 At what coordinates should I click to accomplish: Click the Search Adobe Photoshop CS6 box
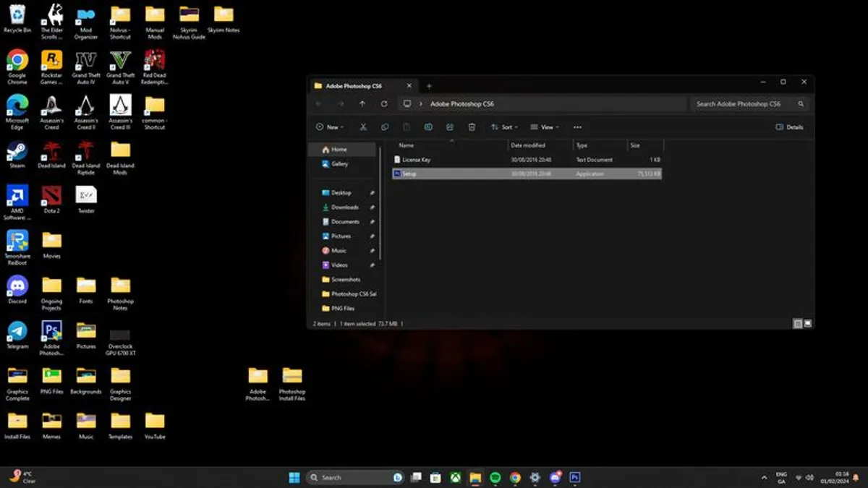(x=738, y=103)
